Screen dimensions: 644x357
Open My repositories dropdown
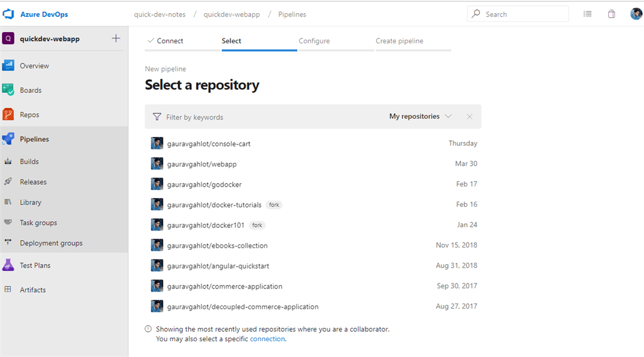[420, 116]
